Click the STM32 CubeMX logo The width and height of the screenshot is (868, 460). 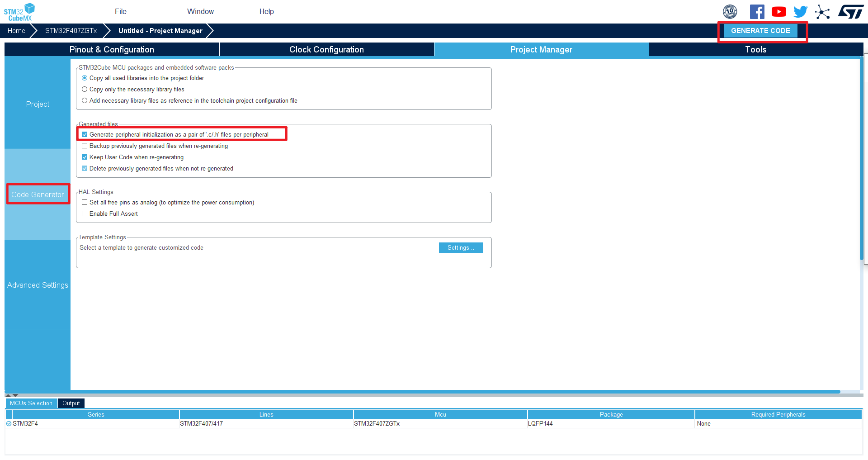(19, 12)
